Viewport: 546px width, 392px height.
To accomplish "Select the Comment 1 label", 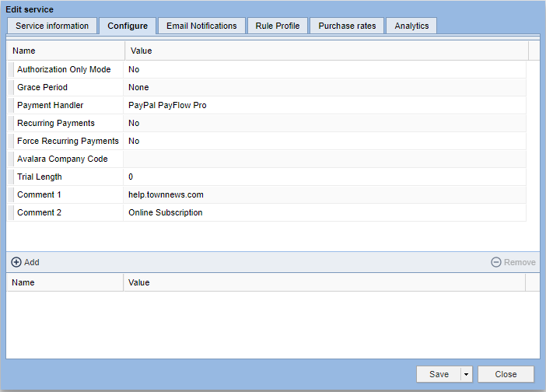I will coord(39,194).
